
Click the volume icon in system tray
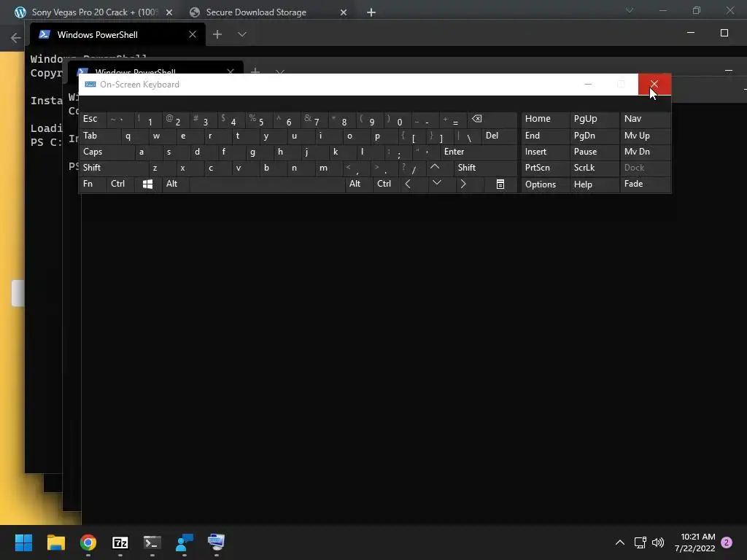(658, 542)
